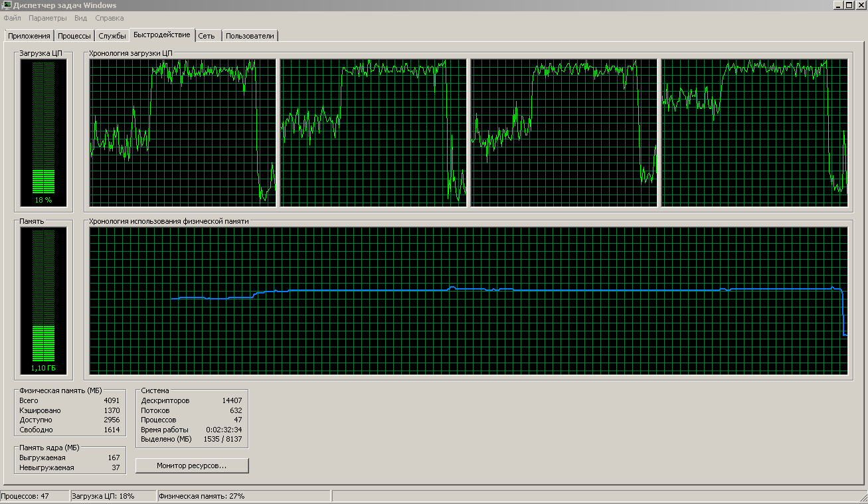Click the Выделено value 1535 / 8137
The width and height of the screenshot is (868, 504).
point(223,439)
